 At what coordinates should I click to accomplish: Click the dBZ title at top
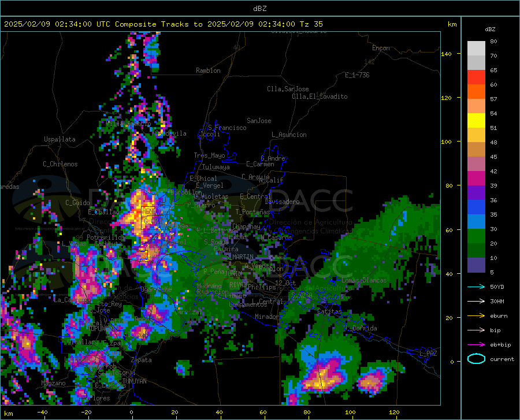click(260, 9)
